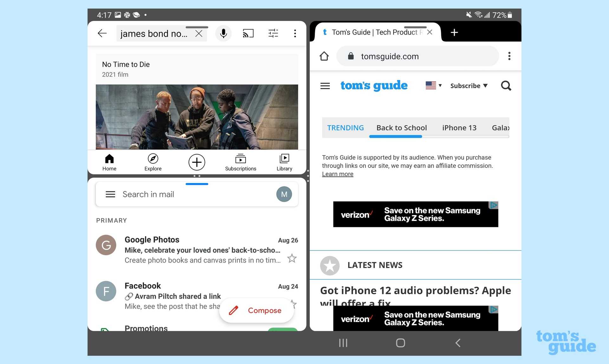
Task: Open YouTube search filters icon
Action: (273, 33)
